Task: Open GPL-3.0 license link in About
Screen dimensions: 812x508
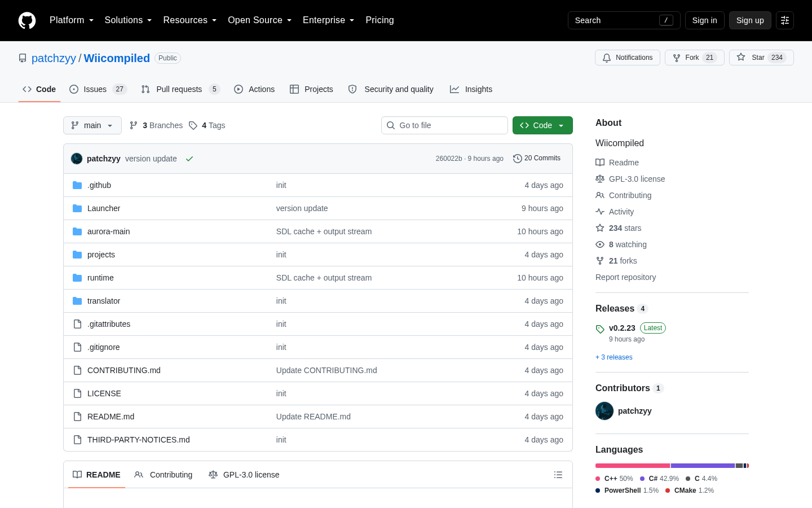Action: [x=630, y=179]
